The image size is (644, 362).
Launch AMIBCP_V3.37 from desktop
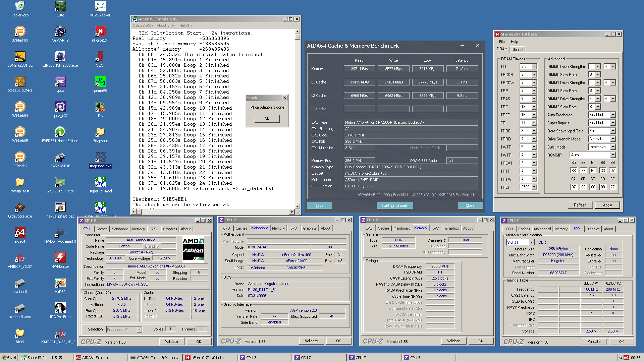(x=20, y=260)
